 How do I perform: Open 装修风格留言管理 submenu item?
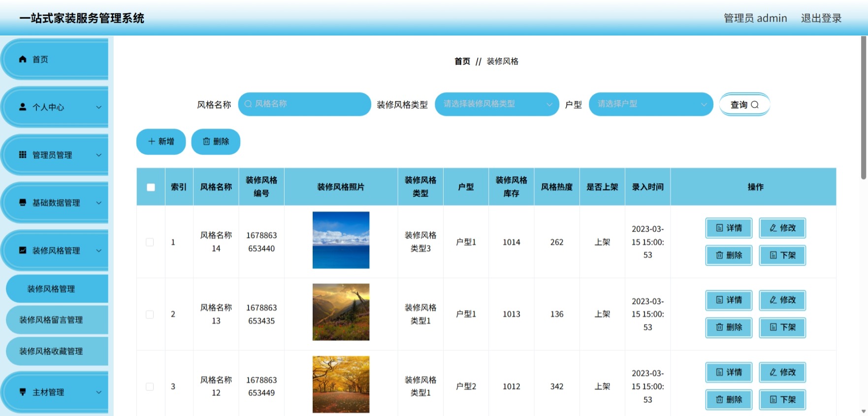[x=57, y=320]
